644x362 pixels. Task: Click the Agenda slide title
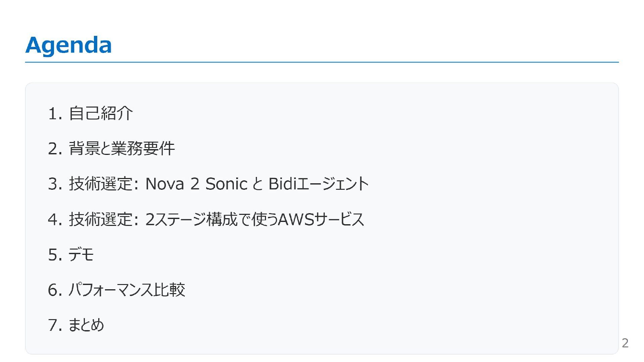click(x=68, y=45)
